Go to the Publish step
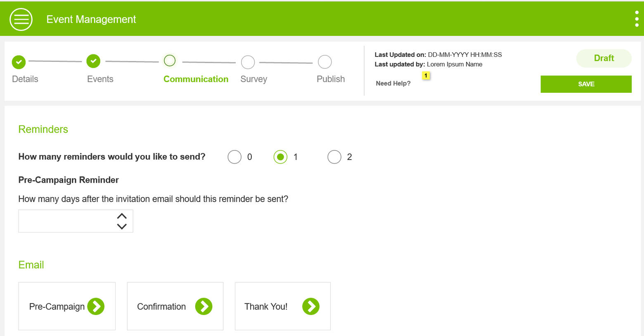This screenshot has width=644, height=336. coord(325,62)
